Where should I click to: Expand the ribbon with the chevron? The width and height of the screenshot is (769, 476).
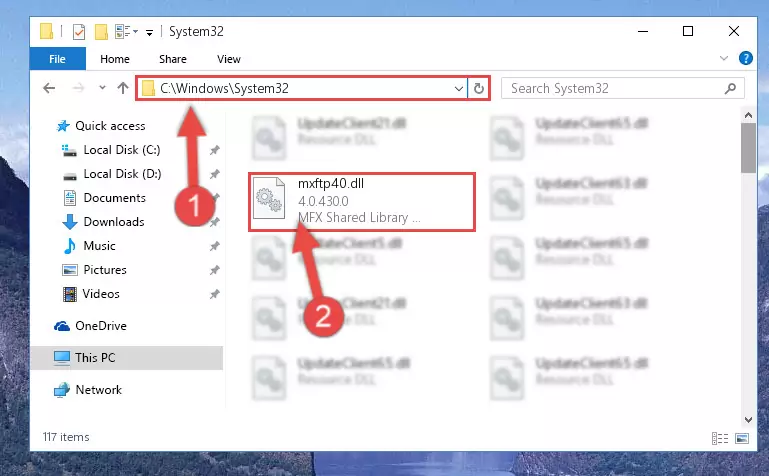point(723,58)
